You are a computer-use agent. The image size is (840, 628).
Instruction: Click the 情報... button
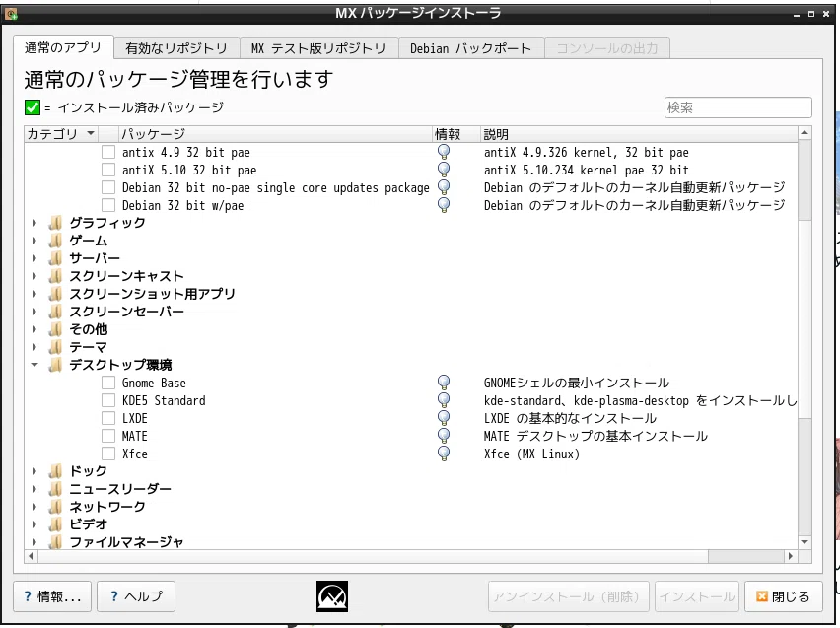tap(52, 596)
